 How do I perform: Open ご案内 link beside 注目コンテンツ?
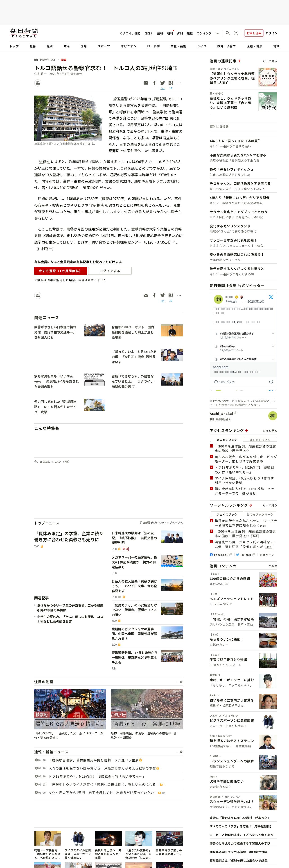pyautogui.click(x=273, y=566)
